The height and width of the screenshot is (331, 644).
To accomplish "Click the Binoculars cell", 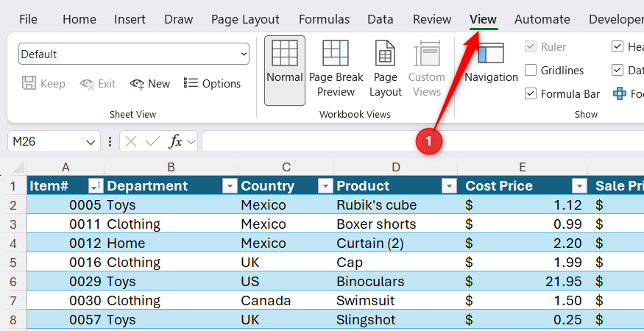I will pos(395,281).
